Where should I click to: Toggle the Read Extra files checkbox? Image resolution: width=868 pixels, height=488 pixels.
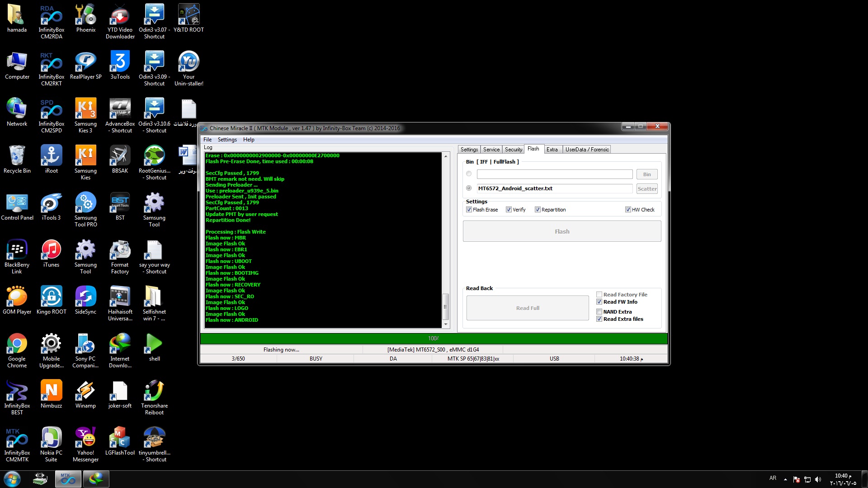coord(599,319)
